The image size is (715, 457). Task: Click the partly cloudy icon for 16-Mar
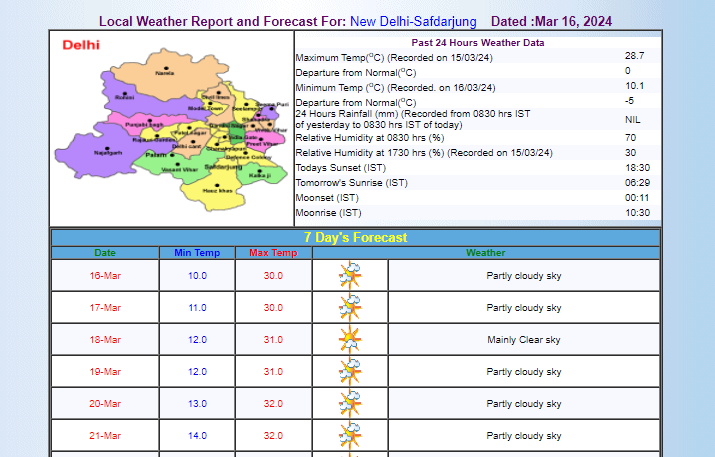[x=350, y=275]
